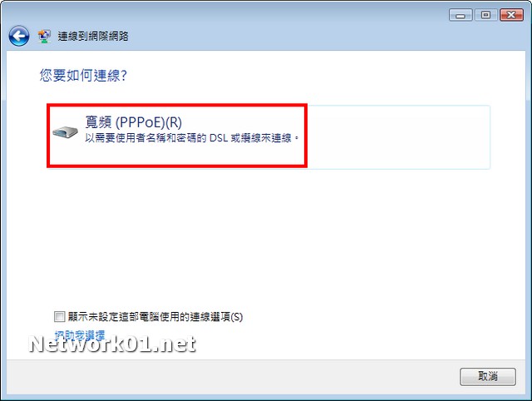
Task: Choose the 寬頻 (PPPoE)(R) connection title
Action: click(x=133, y=122)
